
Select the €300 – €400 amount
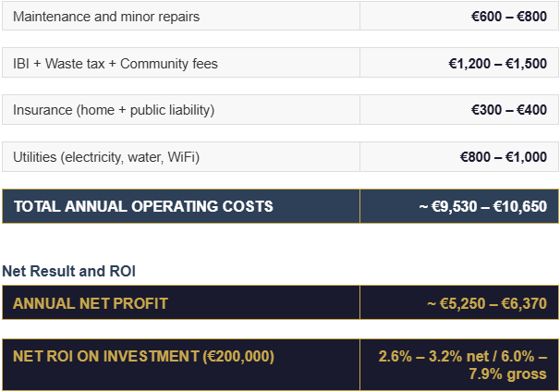(x=508, y=110)
